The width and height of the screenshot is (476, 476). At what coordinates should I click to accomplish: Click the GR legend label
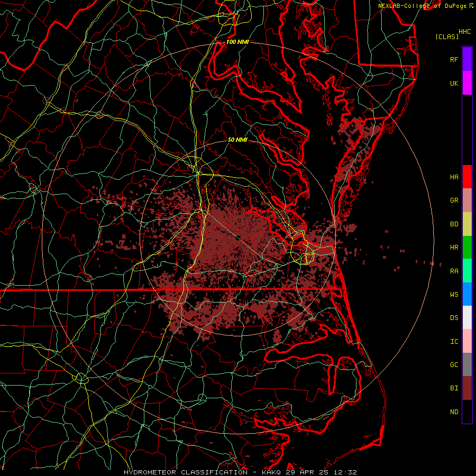coord(454,200)
